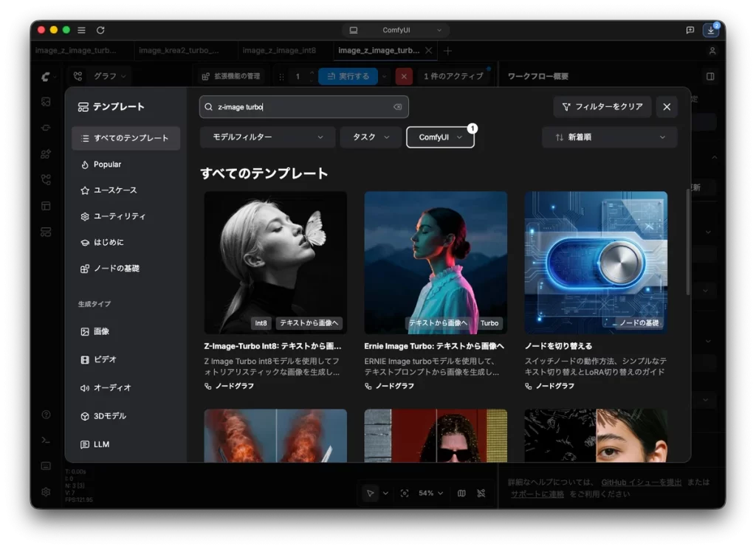Click the Turbo tag on Ernie template
This screenshot has width=756, height=549.
[x=489, y=323]
